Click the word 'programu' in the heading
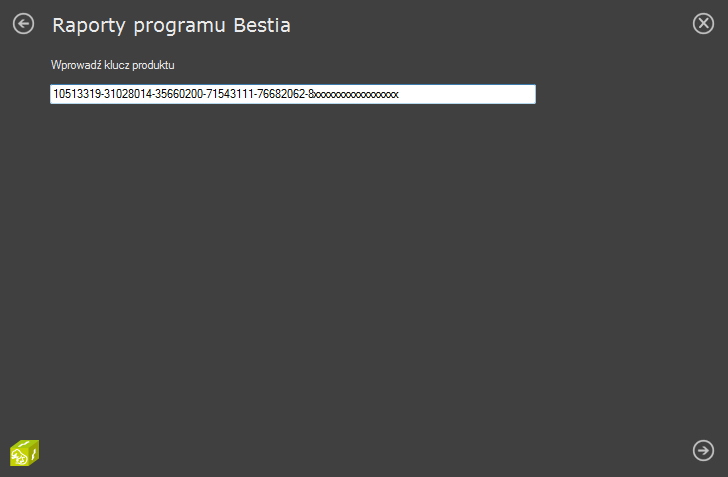Screen dimensions: 728x477 [179, 26]
